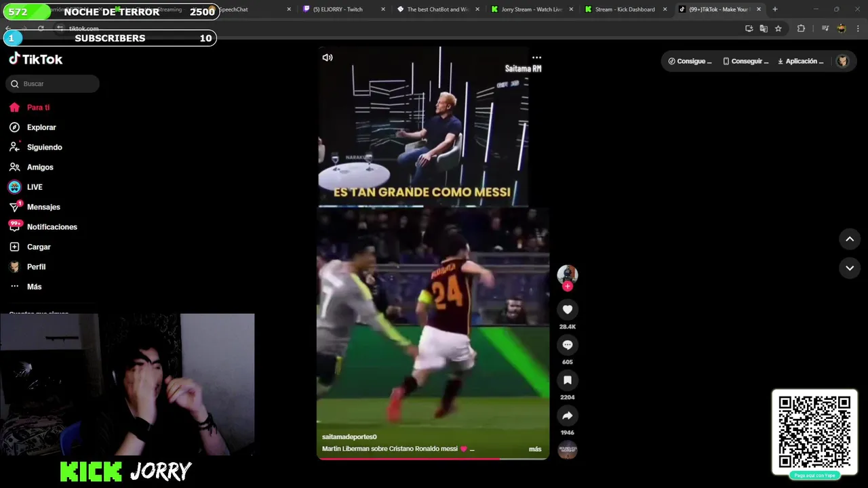Image resolution: width=868 pixels, height=488 pixels.
Task: Click the TikTok logo
Action: 35,59
